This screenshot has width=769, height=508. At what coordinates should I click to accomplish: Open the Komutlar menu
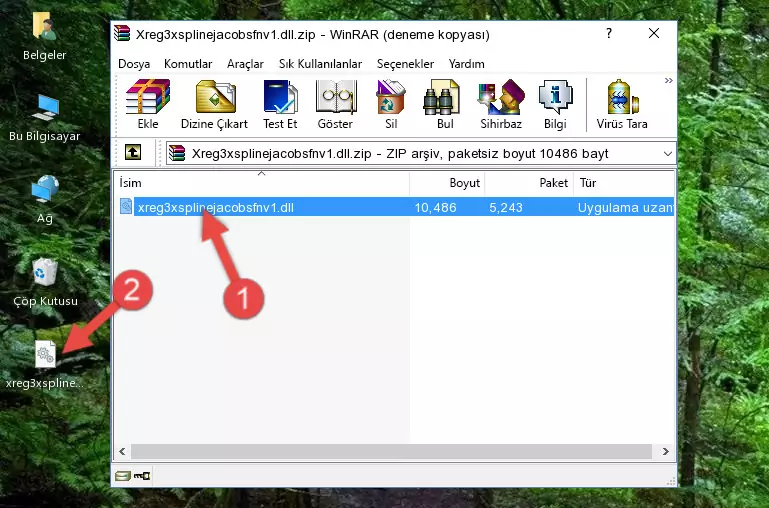pyautogui.click(x=188, y=64)
